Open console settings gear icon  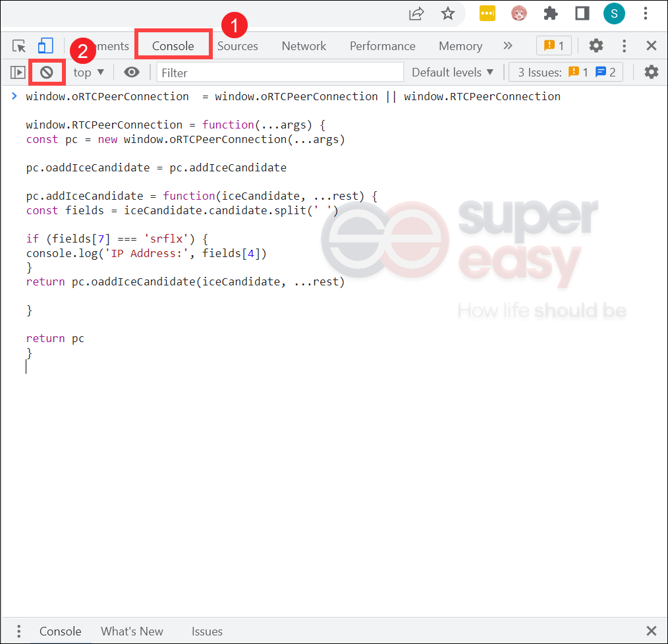651,72
